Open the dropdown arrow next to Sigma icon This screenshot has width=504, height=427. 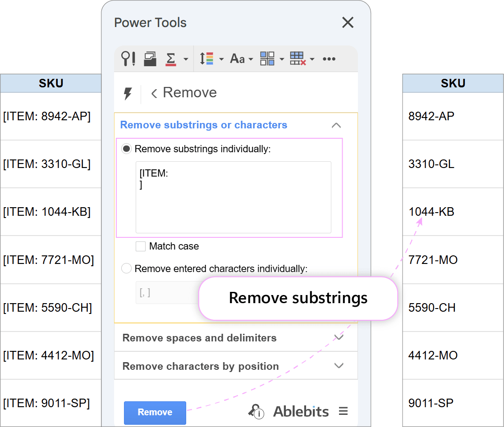(x=186, y=59)
